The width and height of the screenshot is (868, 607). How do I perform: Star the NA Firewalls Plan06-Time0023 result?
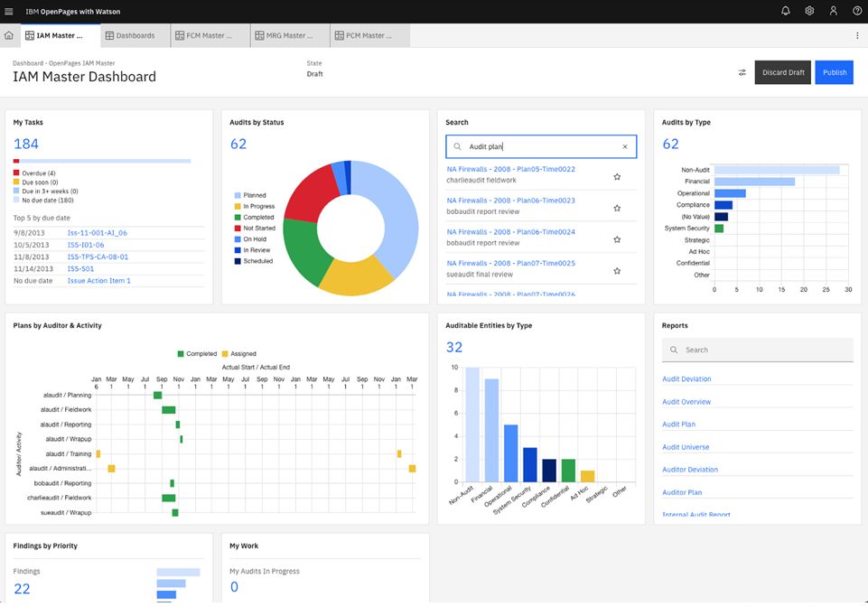click(x=617, y=207)
